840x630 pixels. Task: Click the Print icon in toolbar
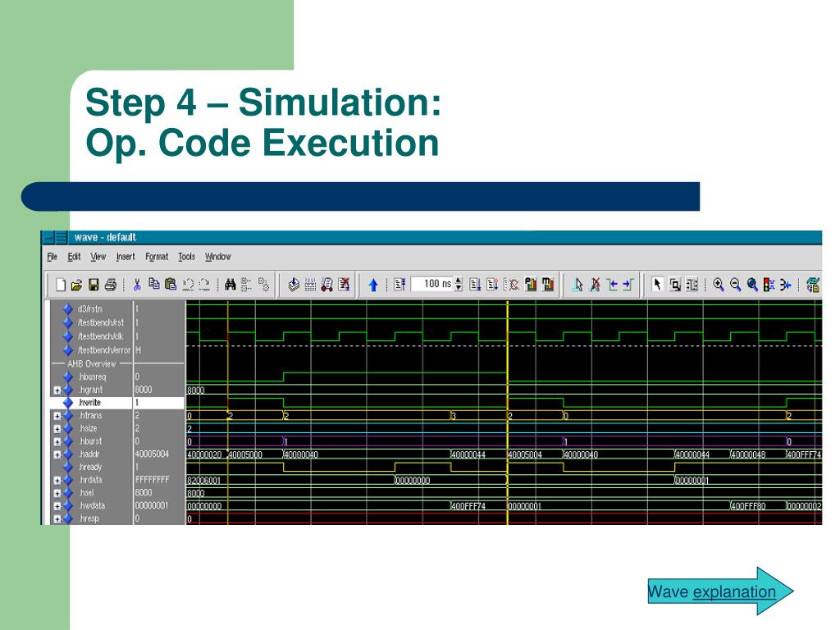point(111,285)
